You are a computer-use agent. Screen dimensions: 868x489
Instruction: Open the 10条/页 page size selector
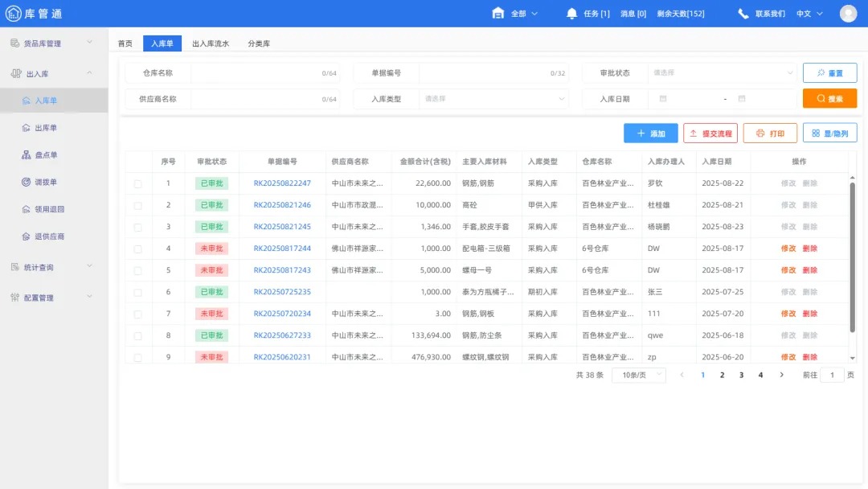tap(639, 375)
